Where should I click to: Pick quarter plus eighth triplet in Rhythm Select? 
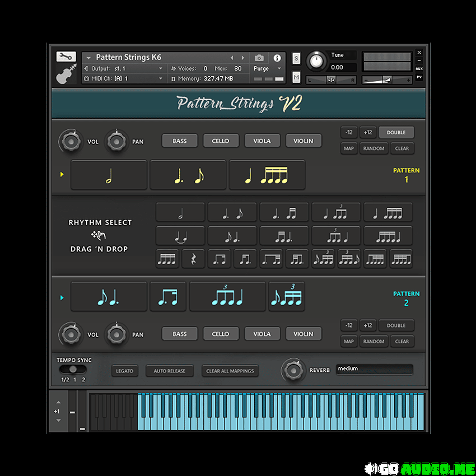[x=336, y=212]
